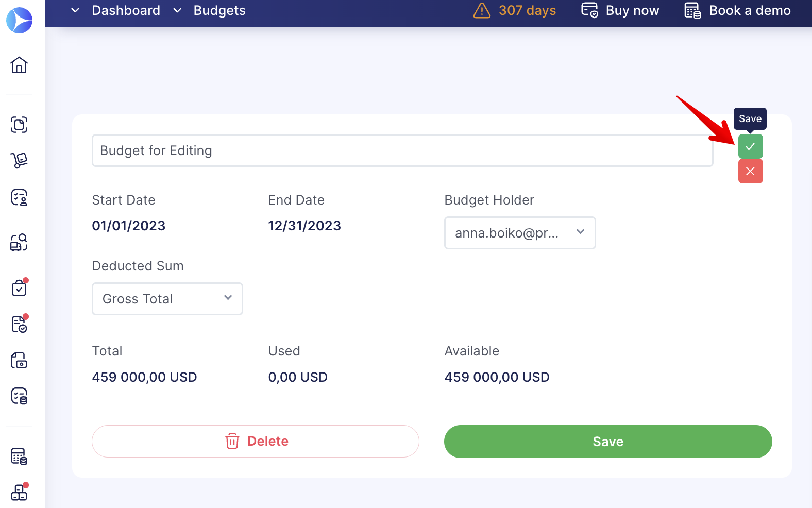Click the Total value 459 000,00 USD
The width and height of the screenshot is (812, 508).
144,377
